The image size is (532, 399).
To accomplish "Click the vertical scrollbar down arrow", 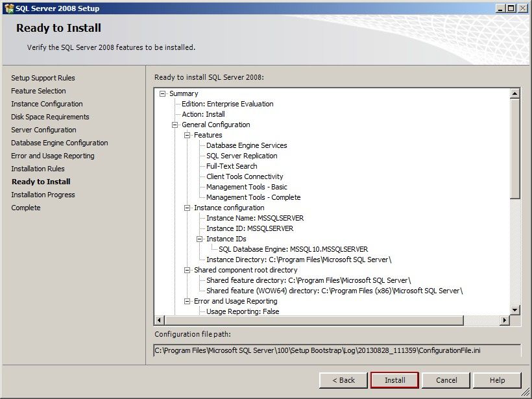I will pos(514,309).
